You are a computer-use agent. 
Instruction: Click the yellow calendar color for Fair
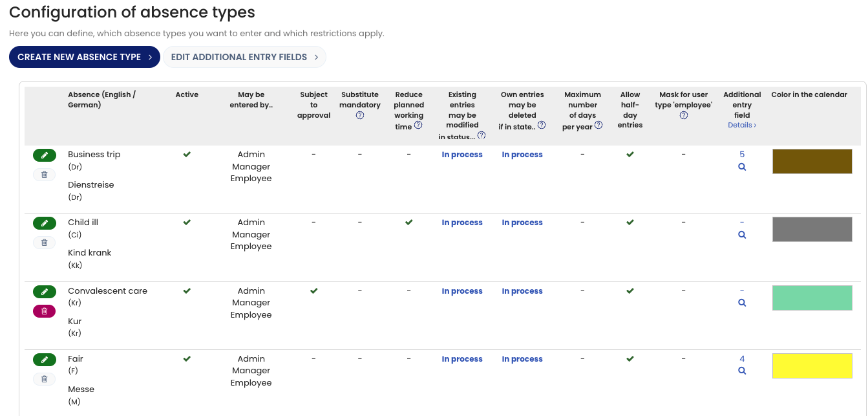pyautogui.click(x=812, y=366)
